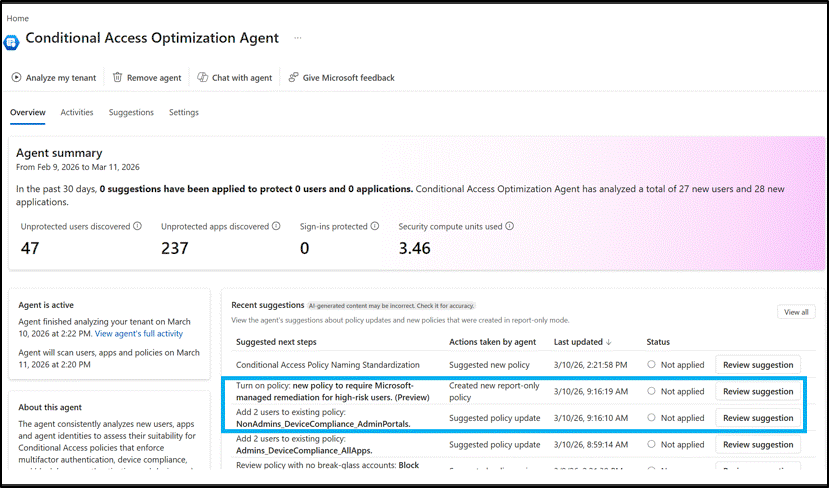Click the Conditional Access Optimization Agent logo icon
829x488 pixels.
pyautogui.click(x=12, y=41)
